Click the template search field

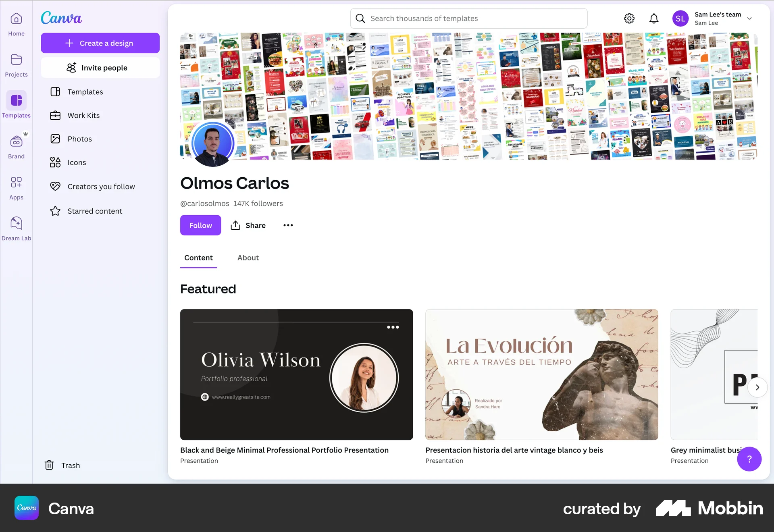click(x=468, y=18)
